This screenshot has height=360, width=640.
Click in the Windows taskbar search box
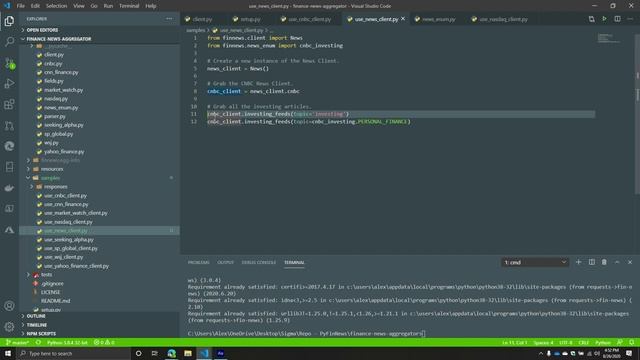(x=73, y=353)
